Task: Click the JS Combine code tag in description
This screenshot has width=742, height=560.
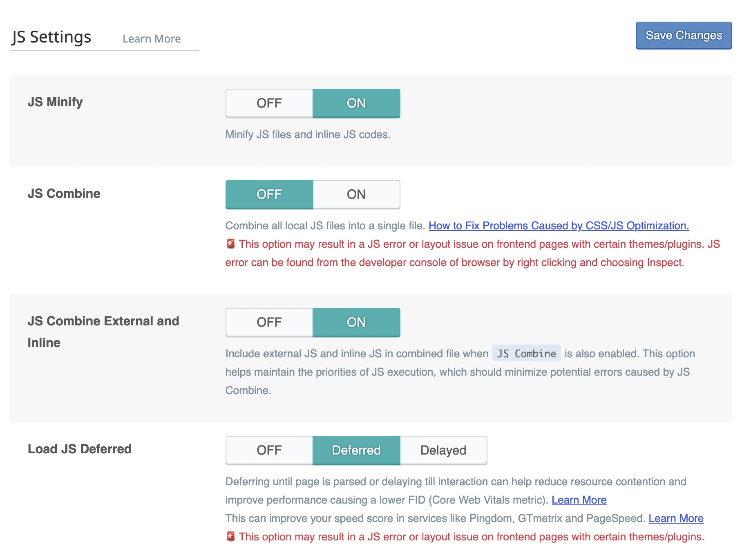Action: tap(526, 354)
